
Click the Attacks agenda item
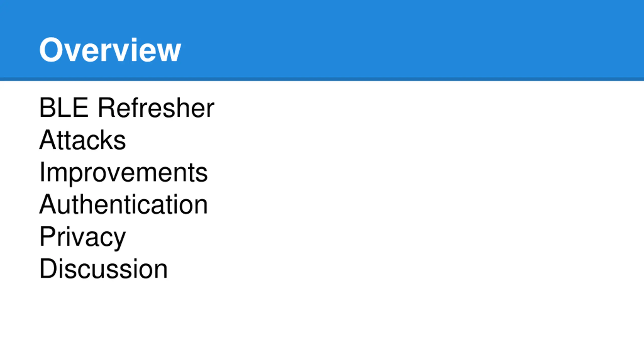pyautogui.click(x=83, y=140)
